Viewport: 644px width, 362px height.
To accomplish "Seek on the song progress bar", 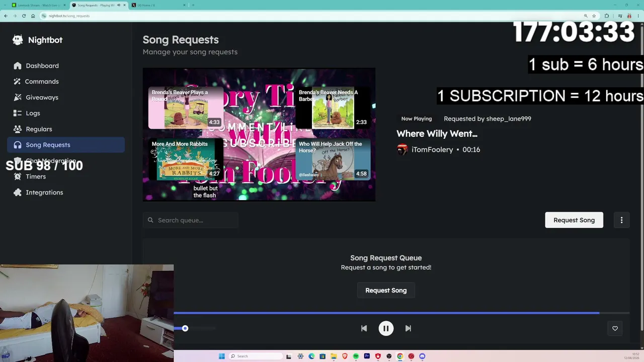I will click(401, 313).
